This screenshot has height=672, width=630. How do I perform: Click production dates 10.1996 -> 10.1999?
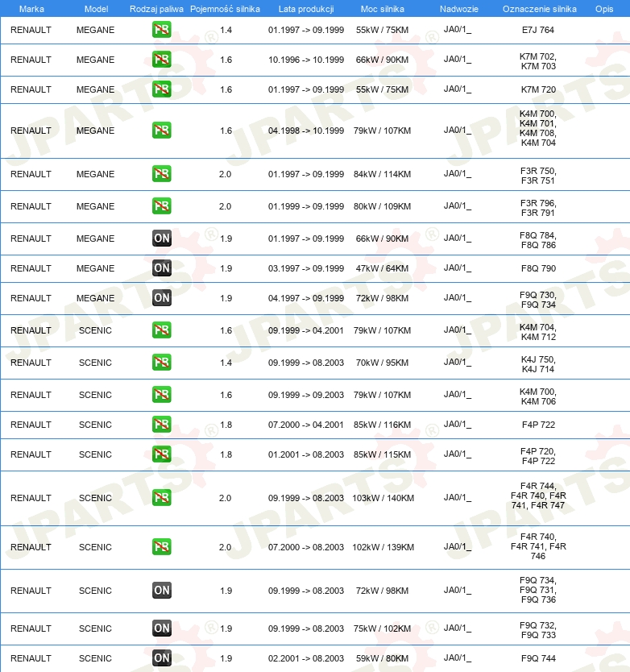click(x=306, y=60)
